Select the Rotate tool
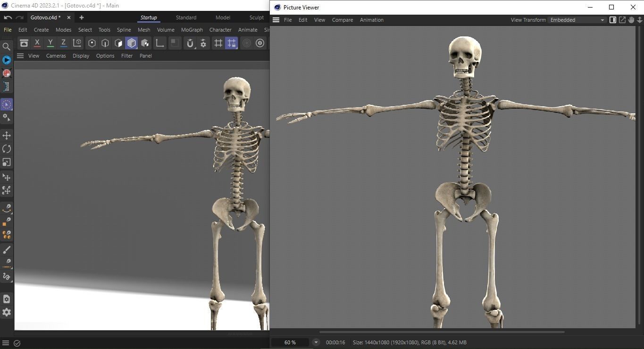 [x=7, y=149]
